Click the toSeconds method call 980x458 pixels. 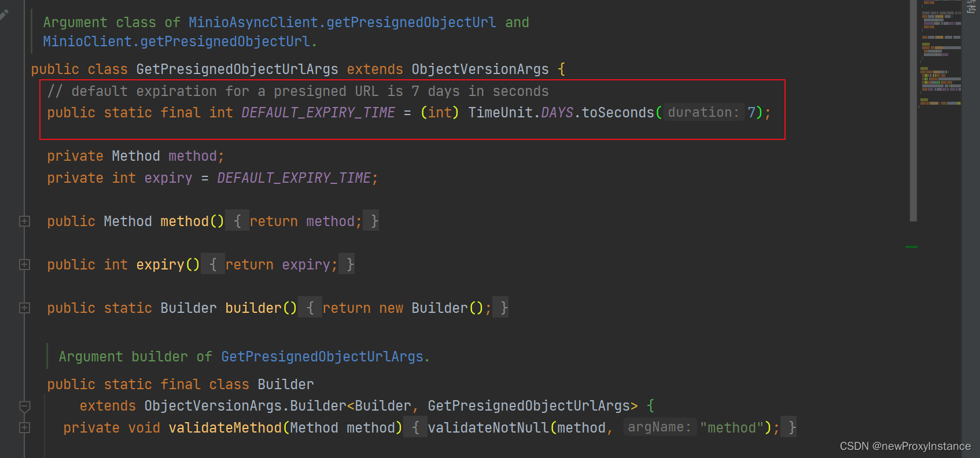618,113
